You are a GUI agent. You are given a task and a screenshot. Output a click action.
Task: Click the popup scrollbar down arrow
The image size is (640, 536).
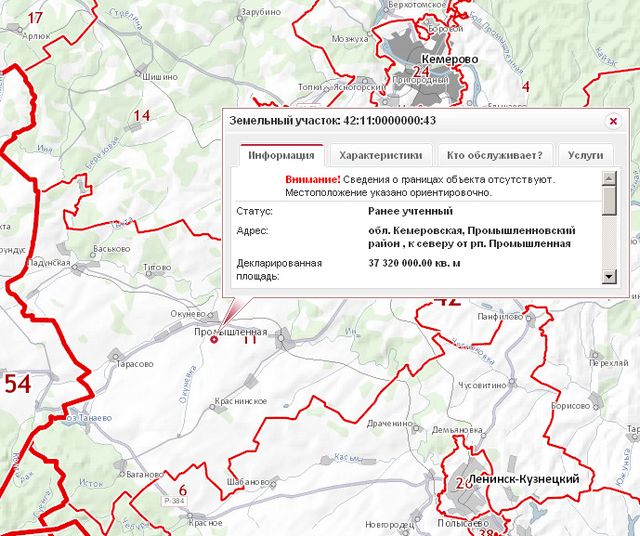coord(609,277)
